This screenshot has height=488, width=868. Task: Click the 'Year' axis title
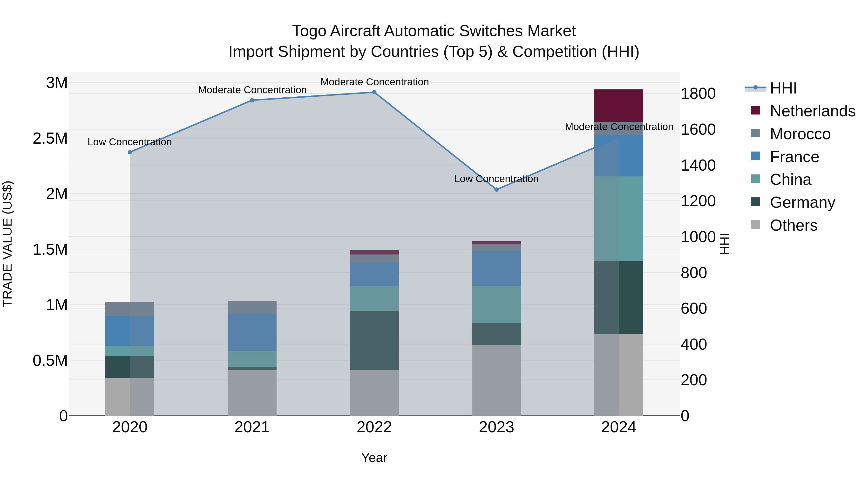[374, 458]
